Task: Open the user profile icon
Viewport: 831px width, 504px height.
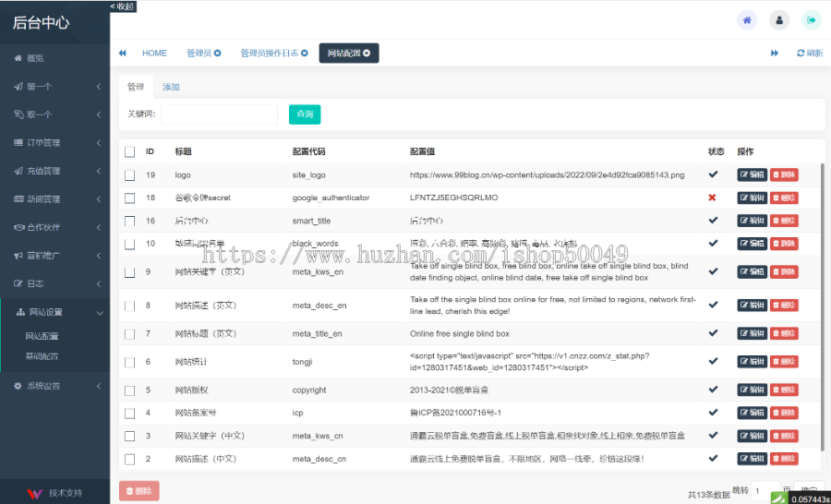Action: [779, 20]
